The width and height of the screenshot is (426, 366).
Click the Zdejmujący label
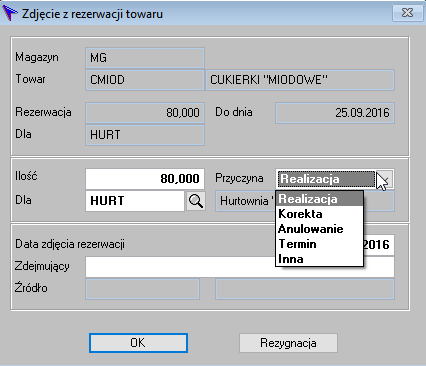point(42,266)
